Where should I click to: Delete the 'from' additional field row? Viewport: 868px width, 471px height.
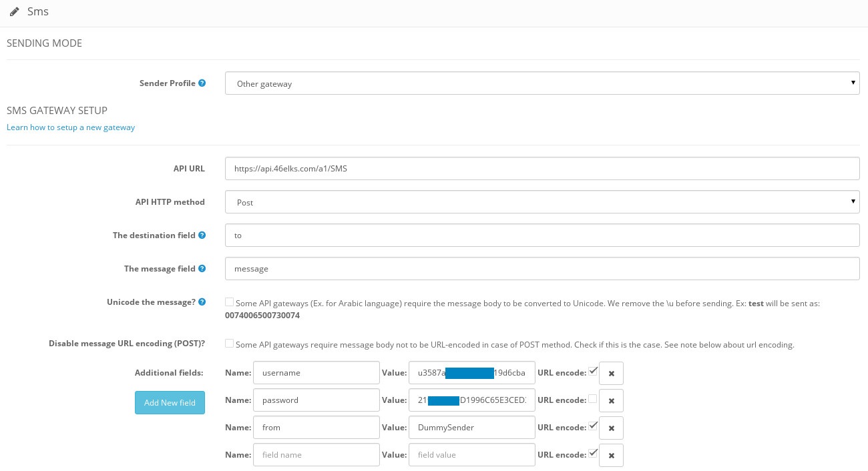611,428
